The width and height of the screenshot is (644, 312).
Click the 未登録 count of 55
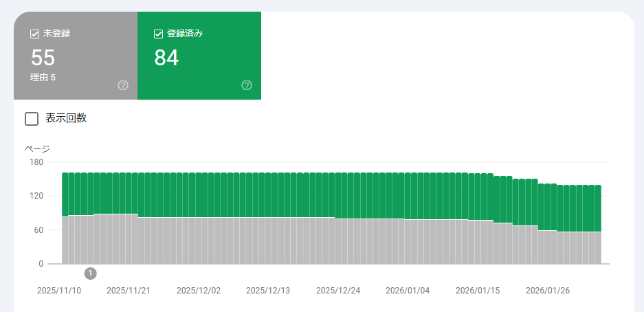coord(43,58)
